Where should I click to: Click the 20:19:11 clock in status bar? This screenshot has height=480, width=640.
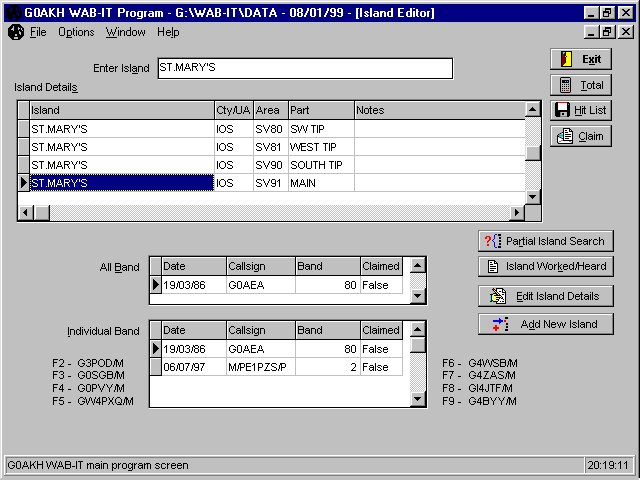point(608,465)
